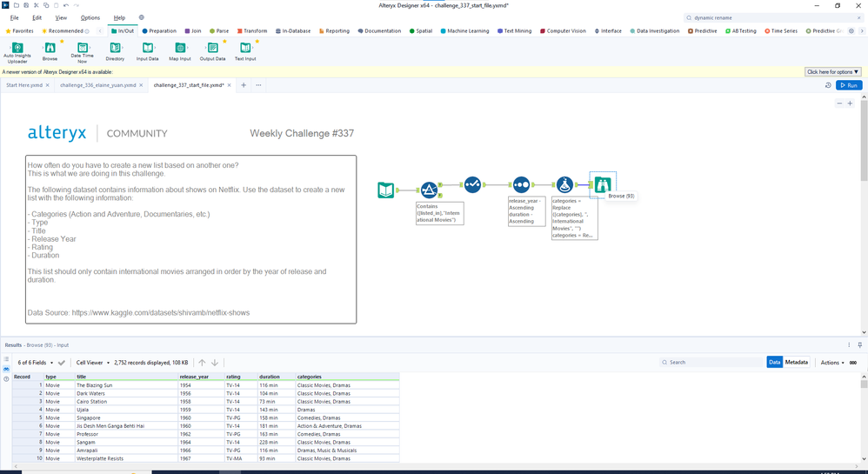Switch results view to Metadata
Screen dimensions: 868x474
tap(796, 362)
